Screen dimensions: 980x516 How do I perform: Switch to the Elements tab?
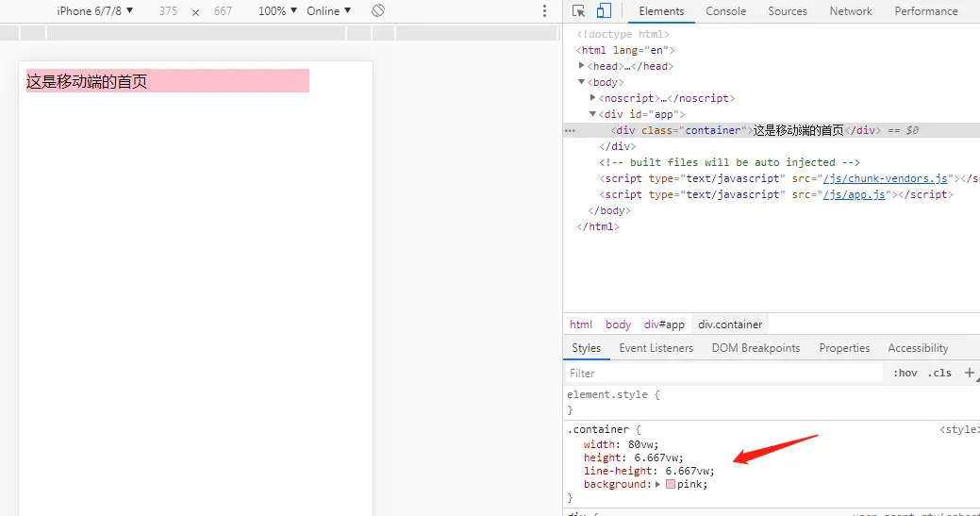click(661, 10)
